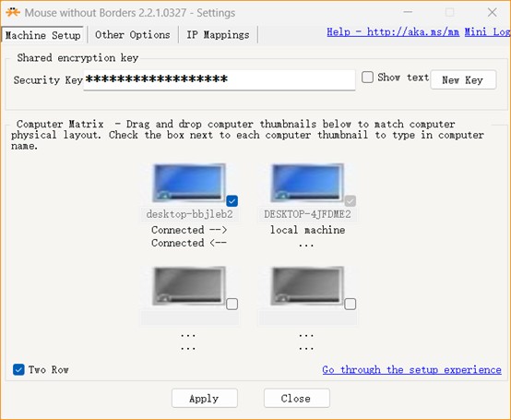Image resolution: width=511 pixels, height=420 pixels.
Task: Open the Other Options tab
Action: point(133,34)
